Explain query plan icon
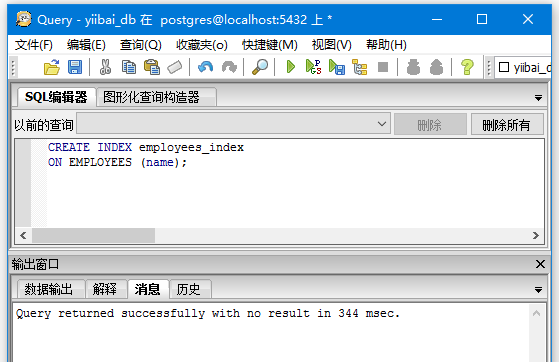This screenshot has width=559, height=362. click(x=360, y=67)
